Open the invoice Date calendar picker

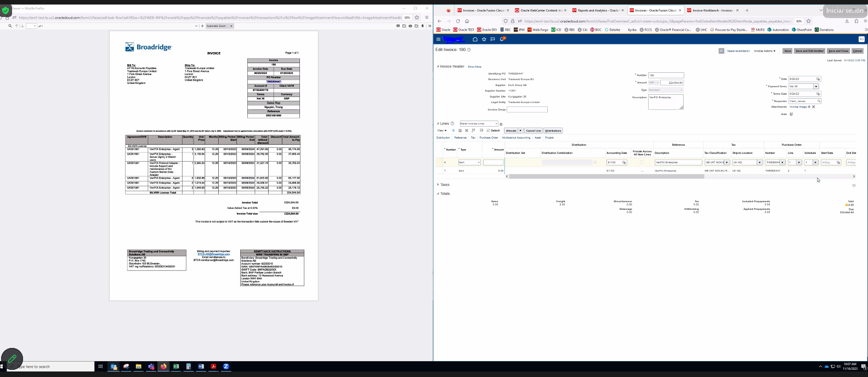[818, 79]
